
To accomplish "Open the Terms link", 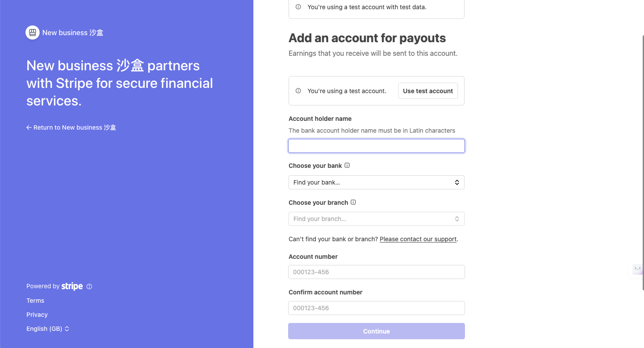I will [35, 301].
